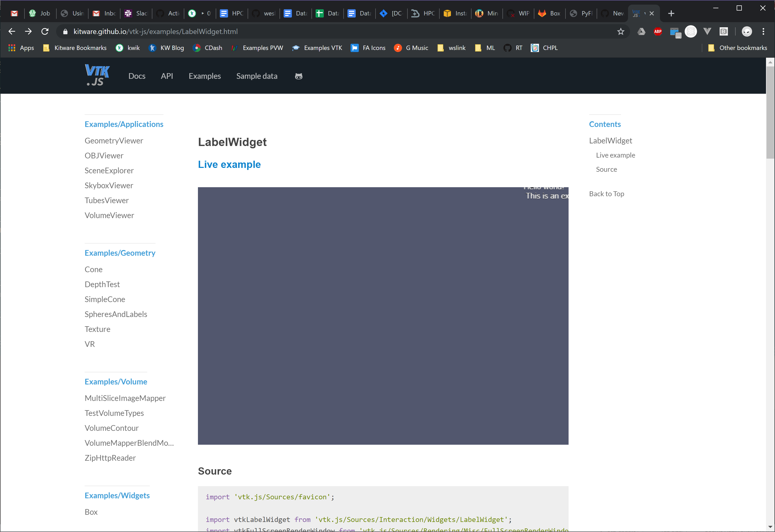Image resolution: width=775 pixels, height=532 pixels.
Task: Open the Google Drive extension icon
Action: click(x=641, y=31)
